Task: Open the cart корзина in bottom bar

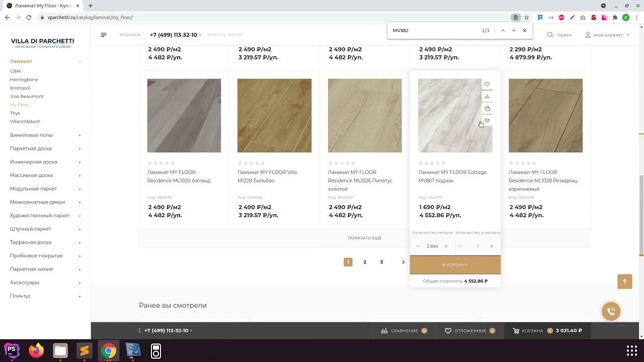Action: coord(547,331)
